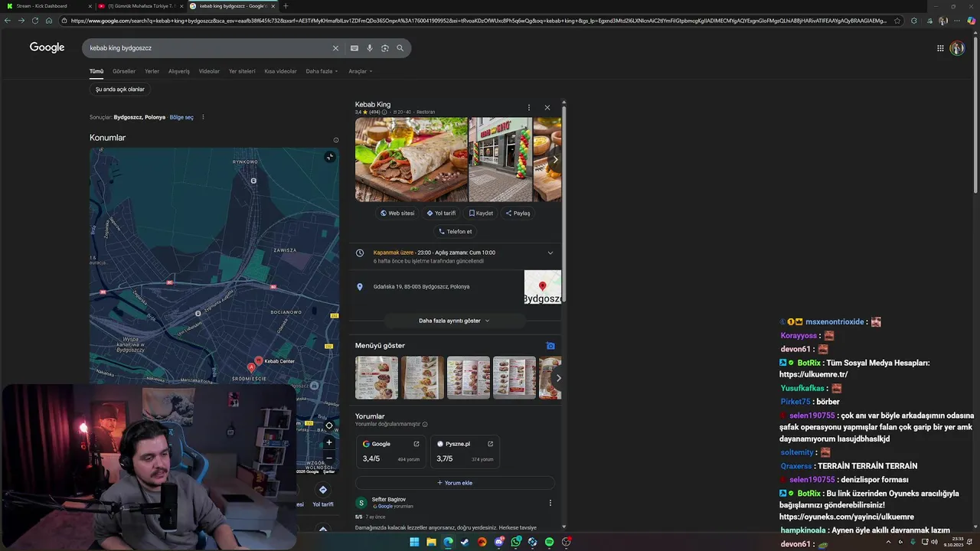Screen dimensions: 980x551
Task: Click the Yol tarifi chip in panel
Action: coord(441,214)
